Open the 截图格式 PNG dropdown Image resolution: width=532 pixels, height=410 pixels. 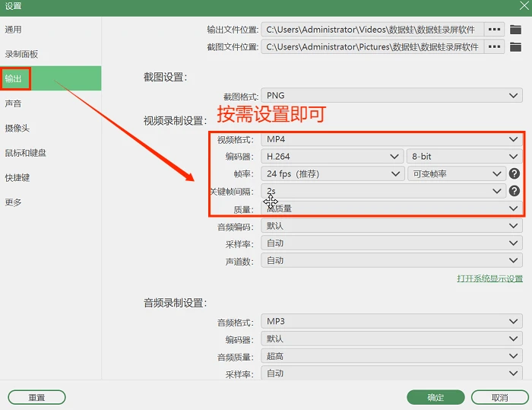coord(391,95)
